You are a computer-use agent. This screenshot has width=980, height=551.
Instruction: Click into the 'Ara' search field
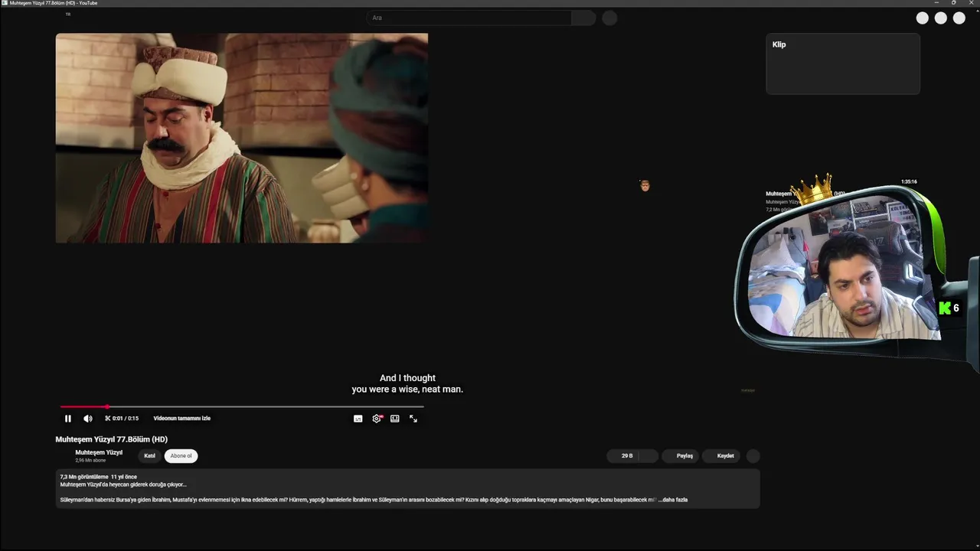(x=469, y=18)
